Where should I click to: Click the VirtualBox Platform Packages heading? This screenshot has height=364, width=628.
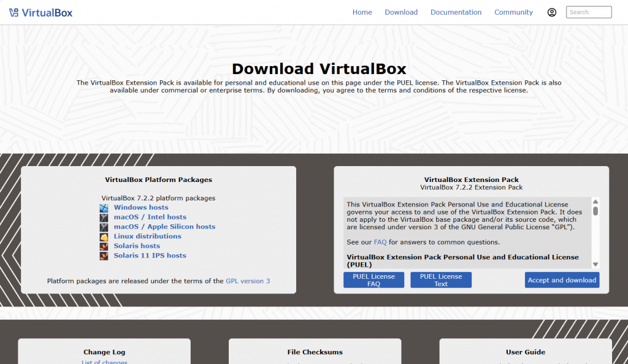coord(159,180)
